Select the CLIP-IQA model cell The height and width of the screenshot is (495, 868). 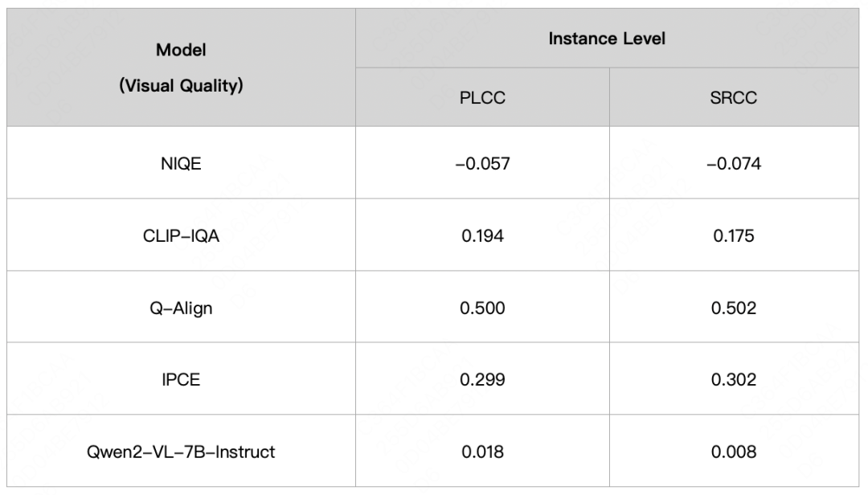(181, 235)
